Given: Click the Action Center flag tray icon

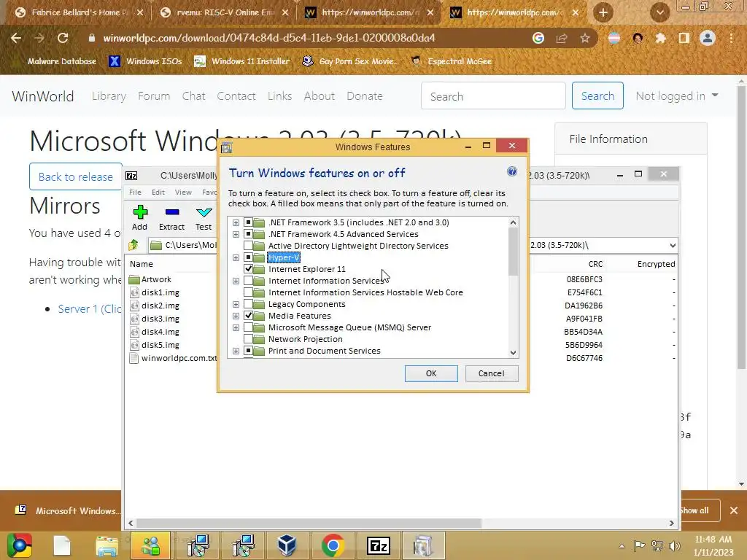Looking at the screenshot, I should click(x=639, y=546).
